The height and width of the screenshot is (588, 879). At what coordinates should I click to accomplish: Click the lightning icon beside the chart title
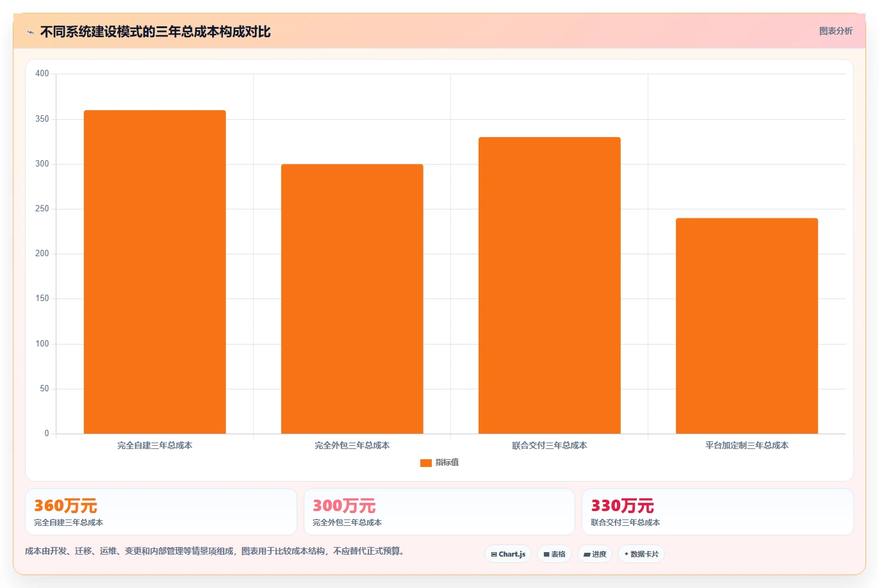[30, 32]
